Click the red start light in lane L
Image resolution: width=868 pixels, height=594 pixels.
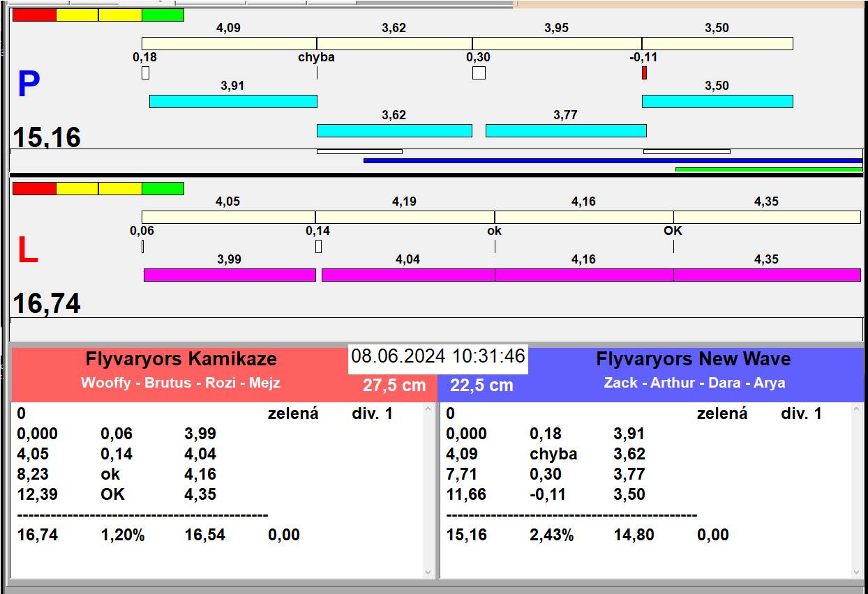coord(34,188)
